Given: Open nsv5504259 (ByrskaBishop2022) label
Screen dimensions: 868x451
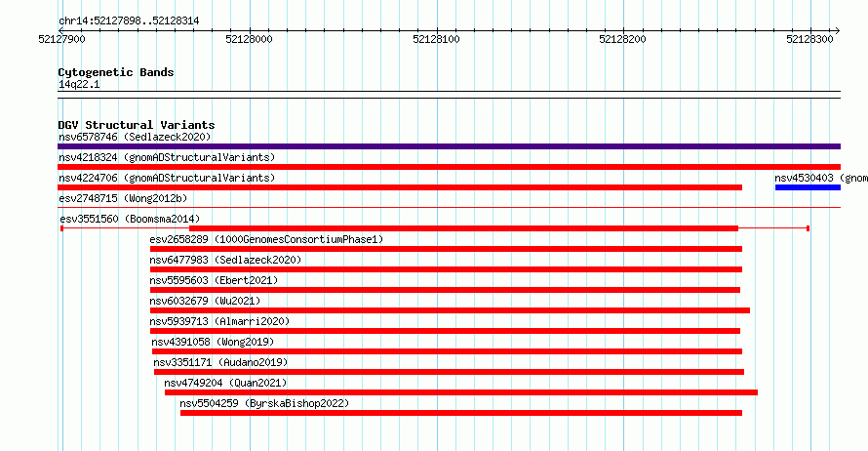Looking at the screenshot, I should (x=264, y=403).
